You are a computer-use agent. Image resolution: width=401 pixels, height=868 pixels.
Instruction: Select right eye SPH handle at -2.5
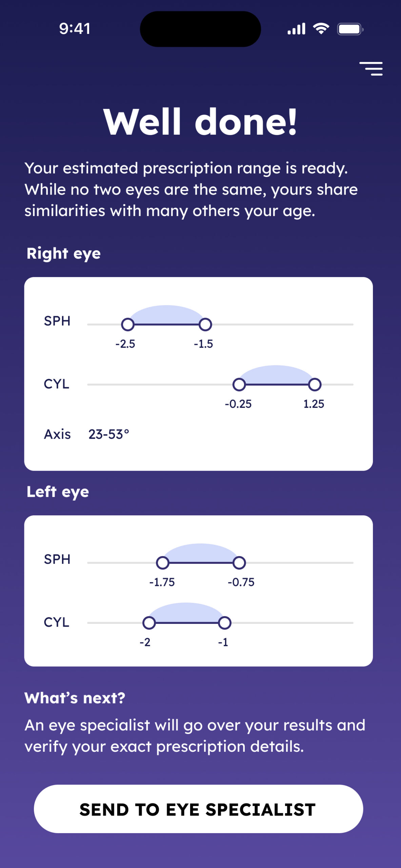[x=127, y=324]
